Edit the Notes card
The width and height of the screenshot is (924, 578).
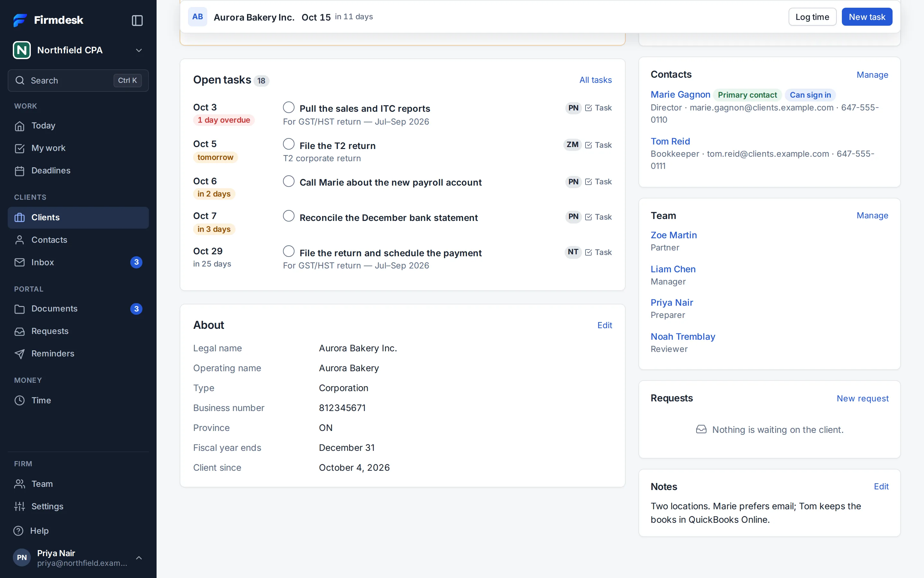[x=881, y=486]
